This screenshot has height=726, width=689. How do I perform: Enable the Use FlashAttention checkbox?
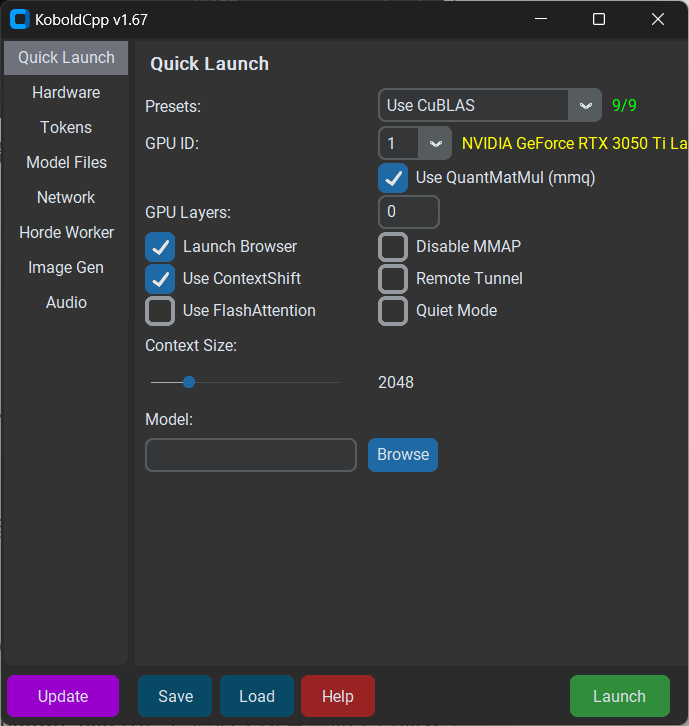coord(160,311)
